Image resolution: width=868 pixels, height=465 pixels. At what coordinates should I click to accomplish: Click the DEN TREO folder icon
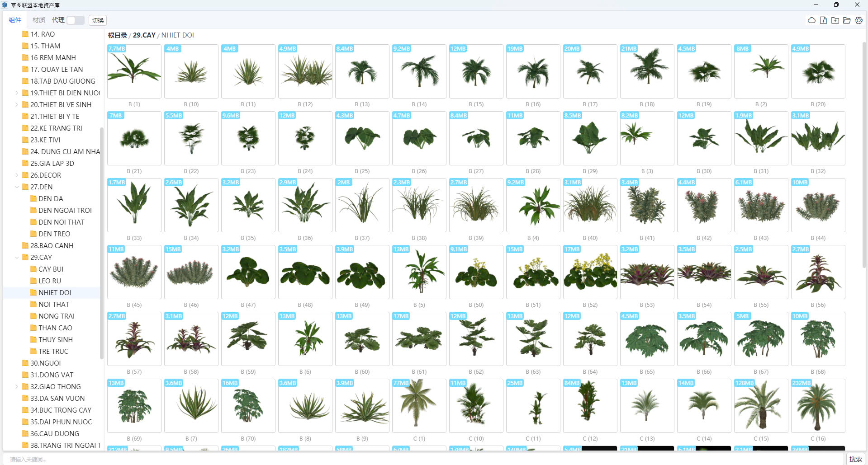click(x=33, y=234)
